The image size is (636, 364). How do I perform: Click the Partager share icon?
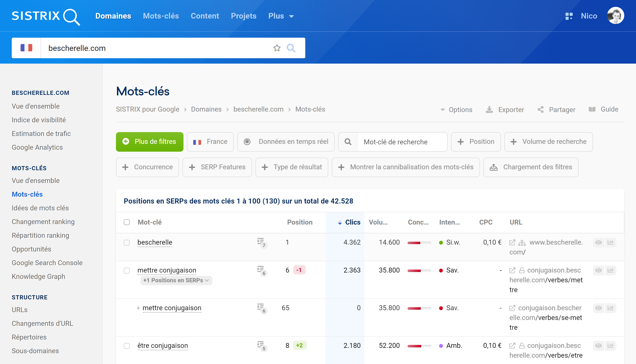click(541, 110)
